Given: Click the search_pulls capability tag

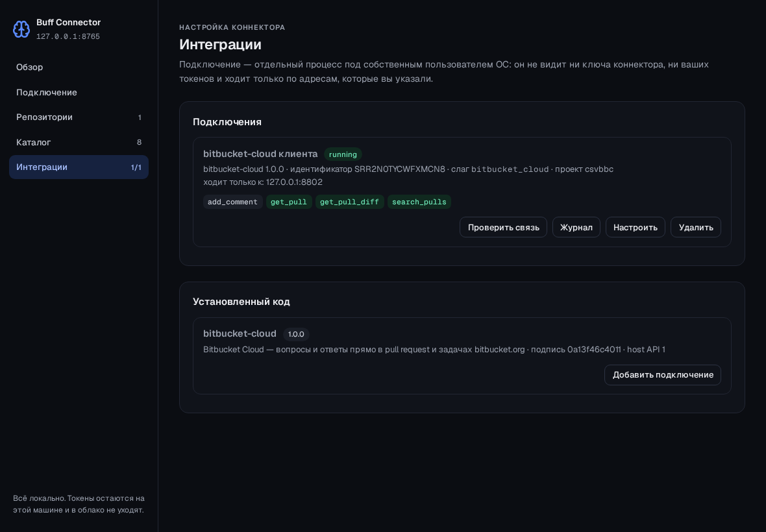Looking at the screenshot, I should pos(419,202).
